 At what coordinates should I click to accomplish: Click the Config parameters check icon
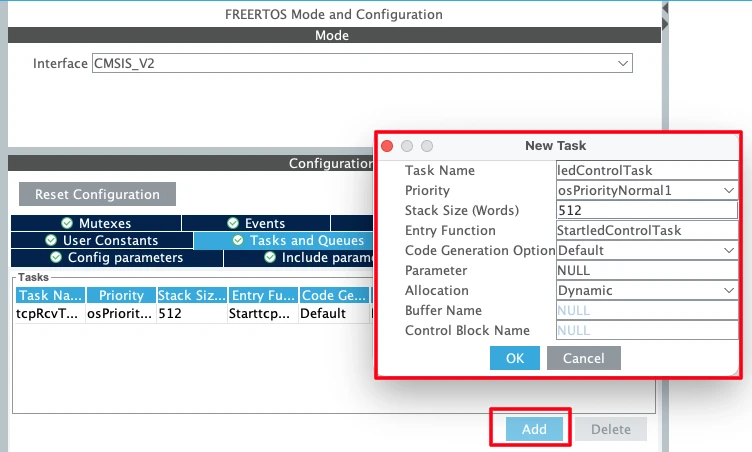point(56,258)
